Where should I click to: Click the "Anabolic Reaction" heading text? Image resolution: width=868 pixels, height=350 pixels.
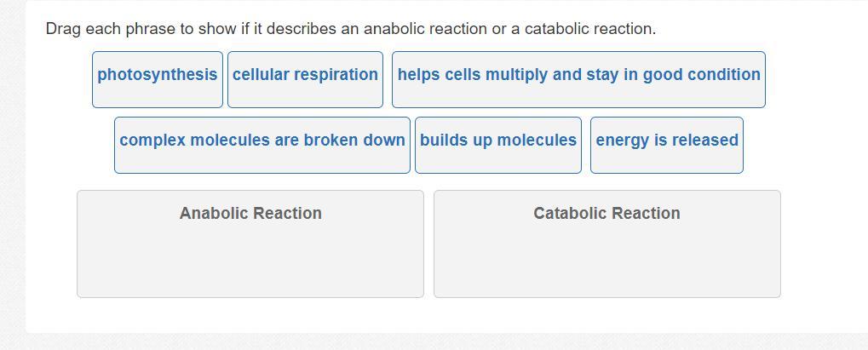coord(250,214)
